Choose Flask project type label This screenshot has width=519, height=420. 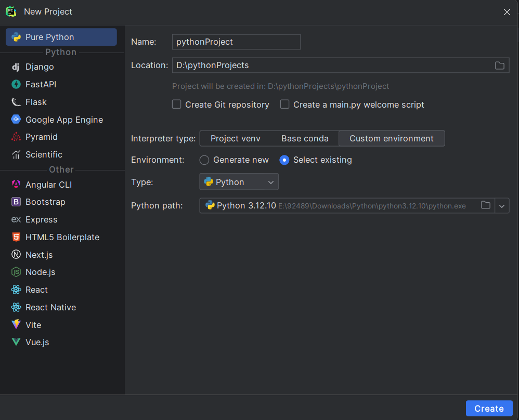36,102
